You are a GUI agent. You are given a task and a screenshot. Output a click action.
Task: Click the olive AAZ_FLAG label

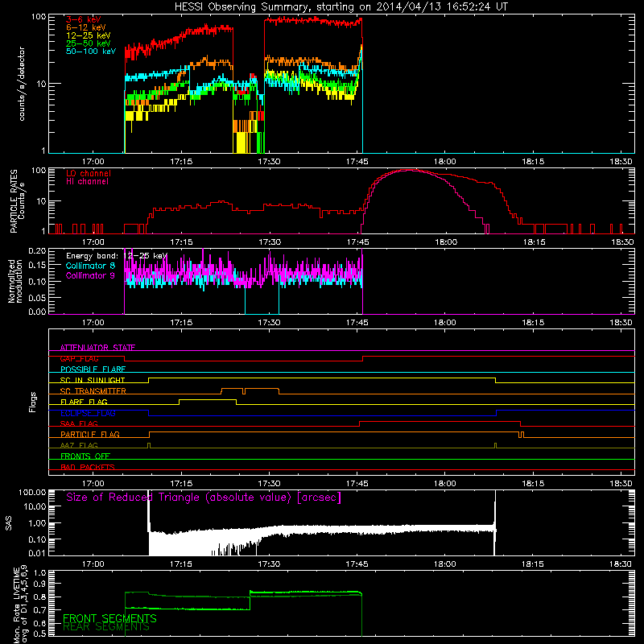pyautogui.click(x=79, y=445)
